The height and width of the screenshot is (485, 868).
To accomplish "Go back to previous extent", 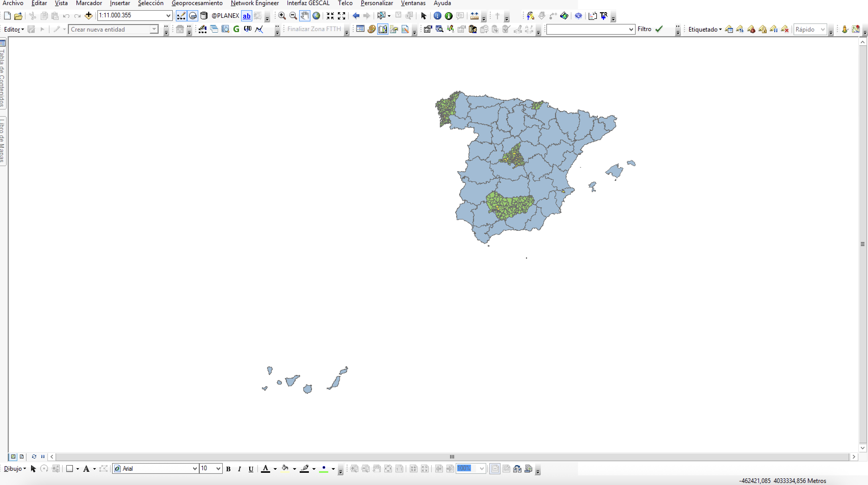I will [x=356, y=16].
